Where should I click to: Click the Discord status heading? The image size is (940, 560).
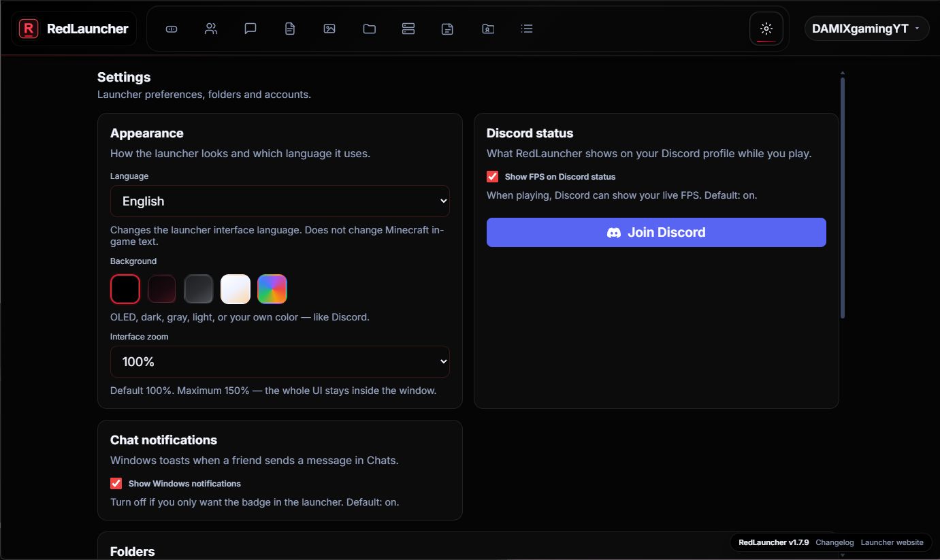click(x=530, y=133)
